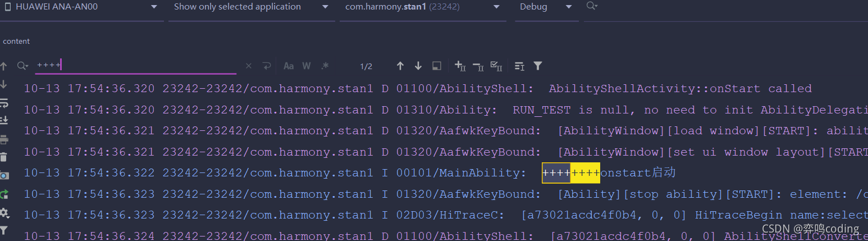868x241 pixels.
Task: Open search history magnifier dropdown
Action: click(x=22, y=66)
